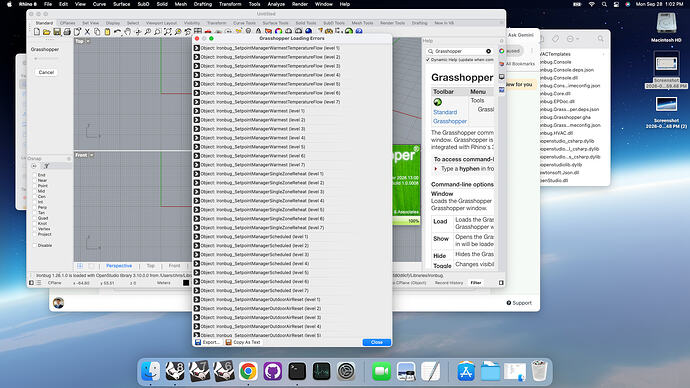The image size is (690, 388).
Task: Expand SetpointManagerSingleZoneReheat (level 2) error
Action: [197, 183]
